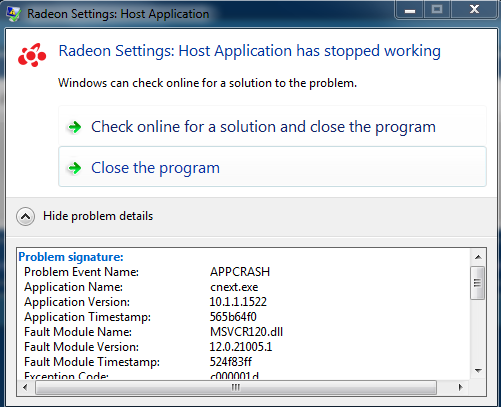Close the dialog with the X button
The height and width of the screenshot is (407, 501).
[x=474, y=10]
